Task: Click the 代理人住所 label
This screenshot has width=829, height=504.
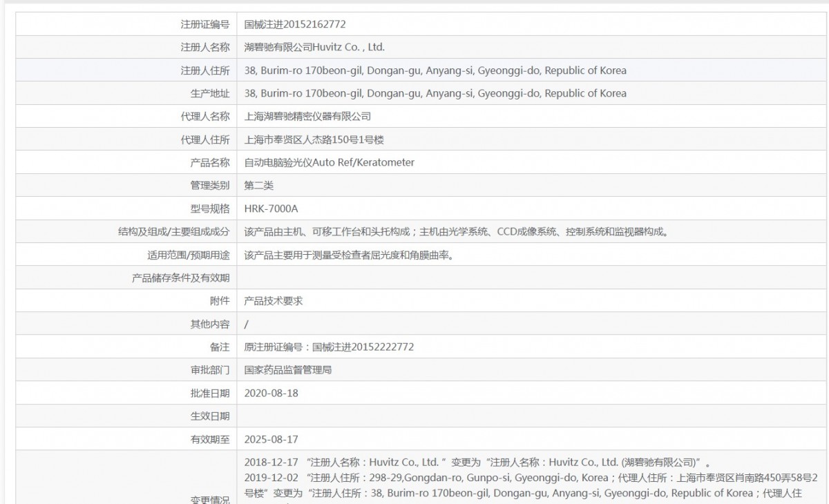Action: coord(205,139)
